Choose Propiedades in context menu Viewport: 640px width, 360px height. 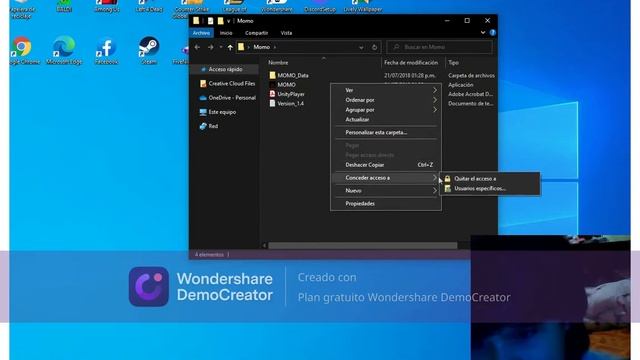point(386,204)
